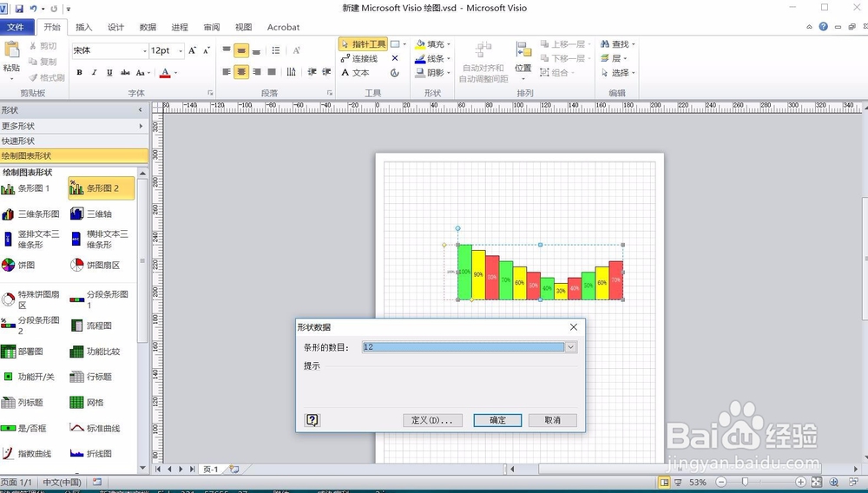
Task: Select the 列标题 shape
Action: [x=23, y=402]
